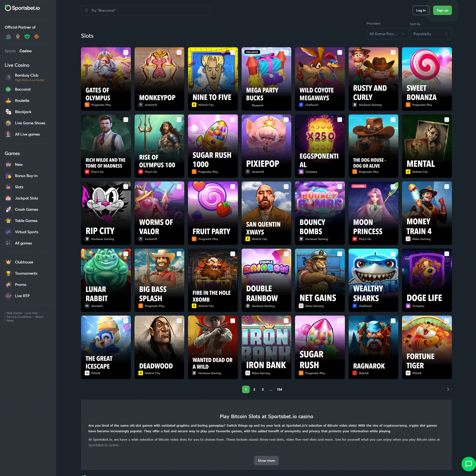
Task: Open All games grid icon
Action: click(x=8, y=243)
